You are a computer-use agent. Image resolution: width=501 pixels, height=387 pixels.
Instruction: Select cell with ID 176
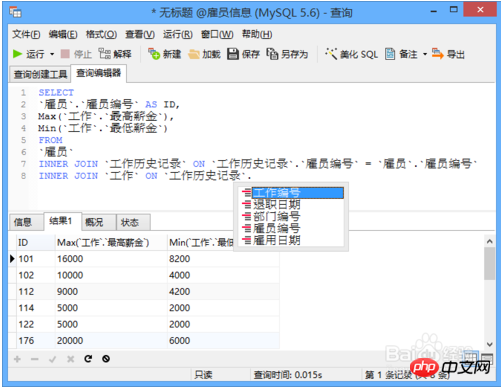tap(35, 340)
